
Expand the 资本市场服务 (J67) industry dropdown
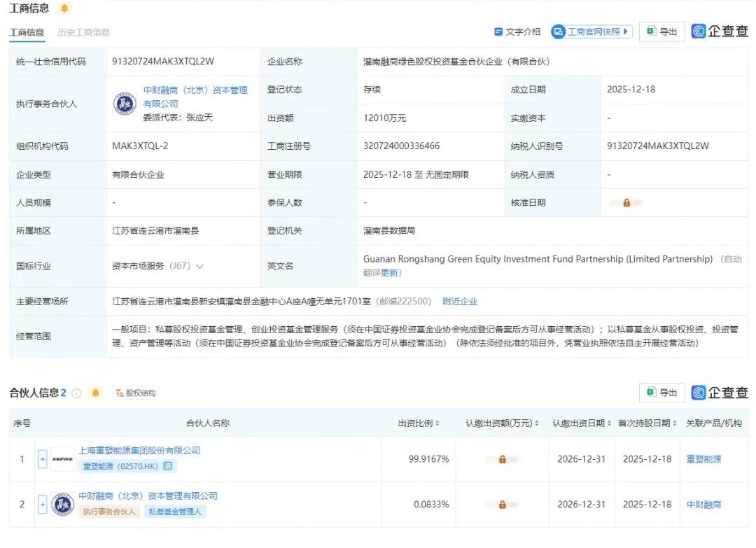tap(199, 267)
